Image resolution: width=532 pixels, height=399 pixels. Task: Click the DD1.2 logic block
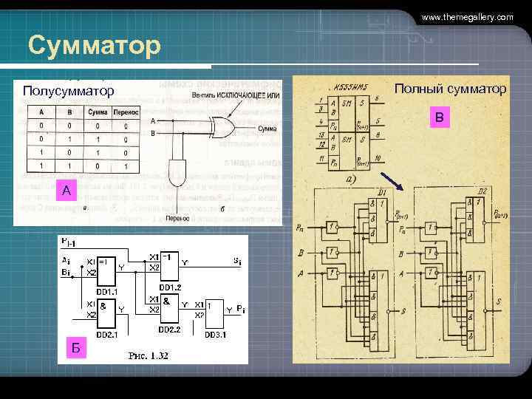point(169,266)
